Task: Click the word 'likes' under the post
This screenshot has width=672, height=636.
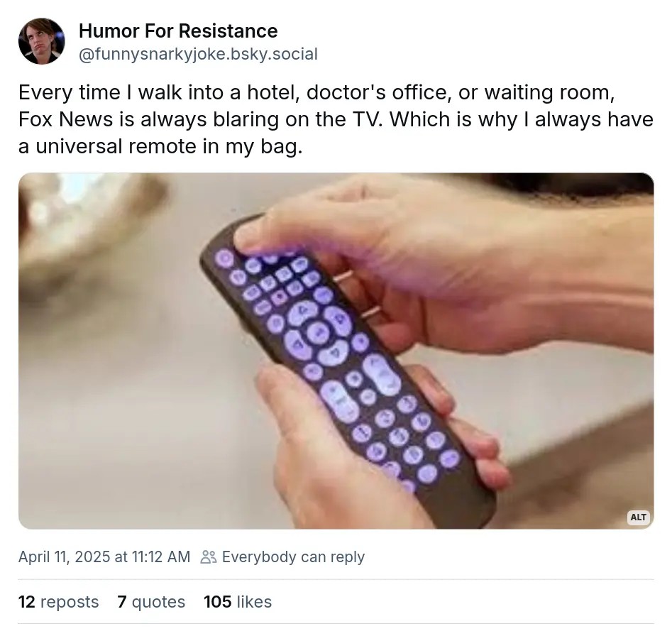Action: [x=254, y=602]
